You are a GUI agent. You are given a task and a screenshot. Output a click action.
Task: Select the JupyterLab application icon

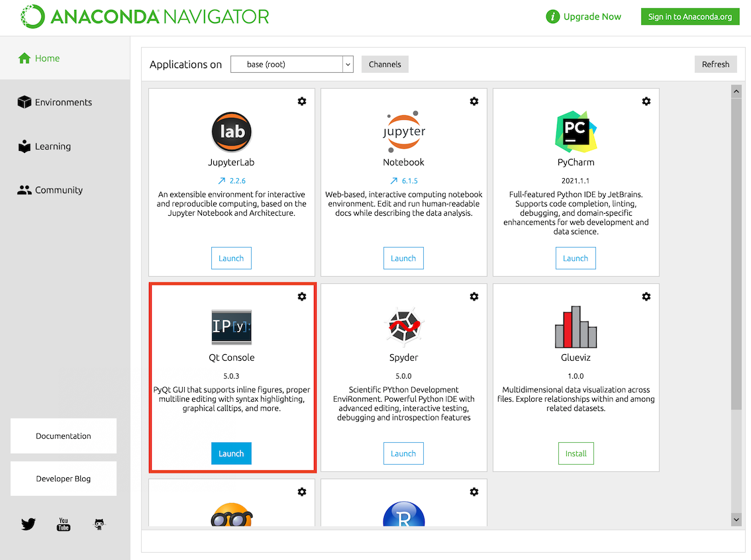click(x=231, y=132)
